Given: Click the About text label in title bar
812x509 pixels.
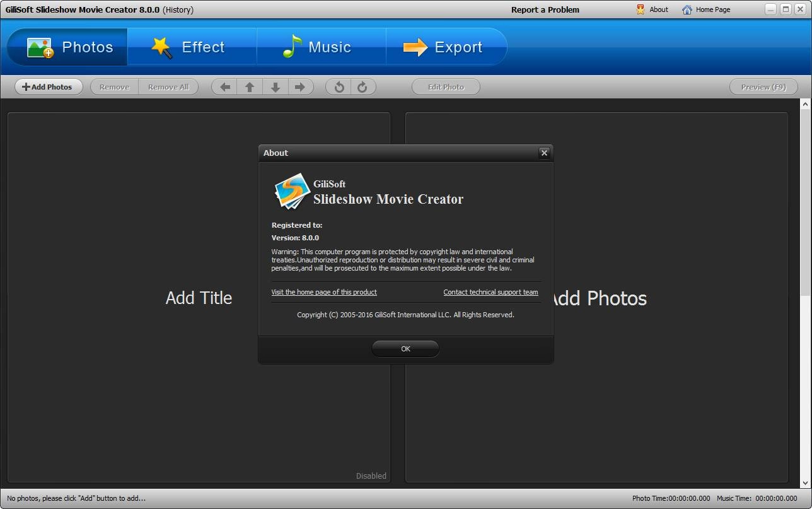Looking at the screenshot, I should [659, 9].
